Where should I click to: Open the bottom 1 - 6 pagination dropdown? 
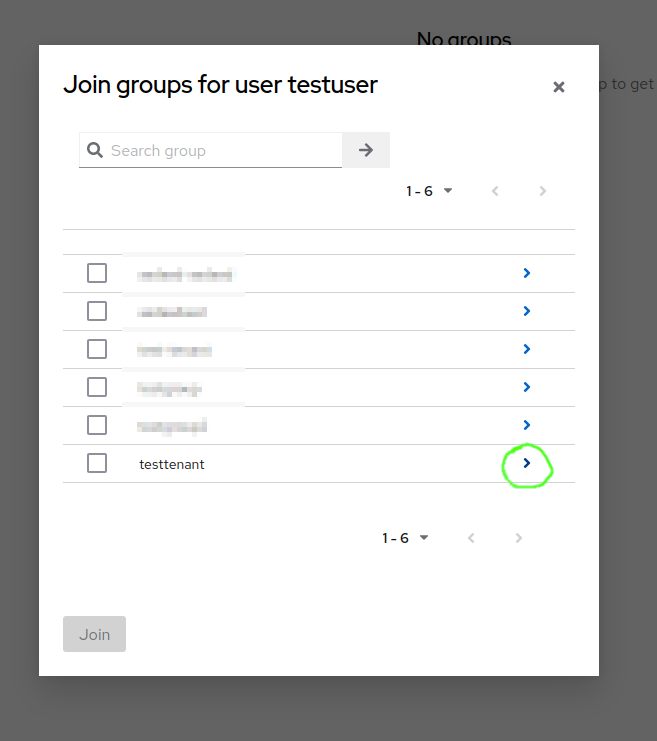[x=406, y=538]
